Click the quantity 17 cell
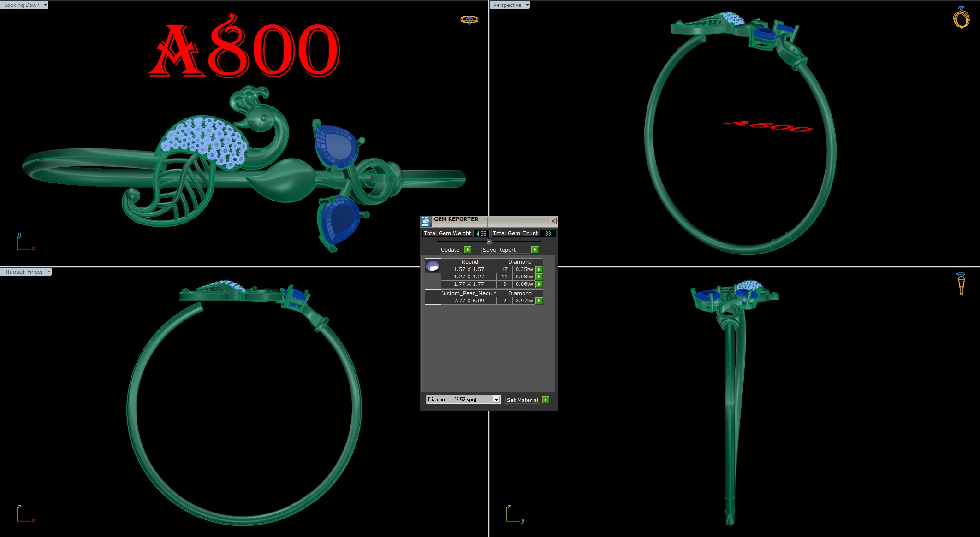The width and height of the screenshot is (980, 537). coord(505,269)
